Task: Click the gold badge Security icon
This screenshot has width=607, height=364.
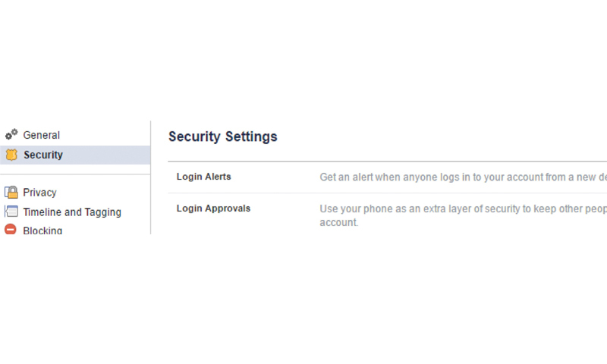Action: pyautogui.click(x=11, y=155)
